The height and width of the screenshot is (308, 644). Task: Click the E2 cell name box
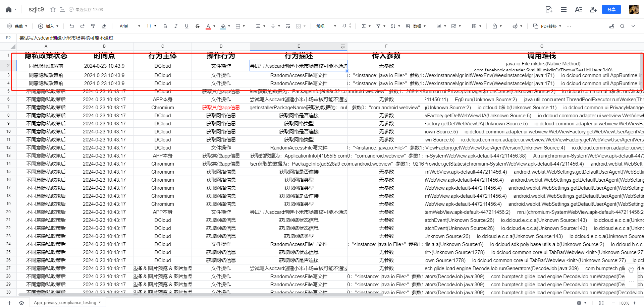tap(8, 38)
